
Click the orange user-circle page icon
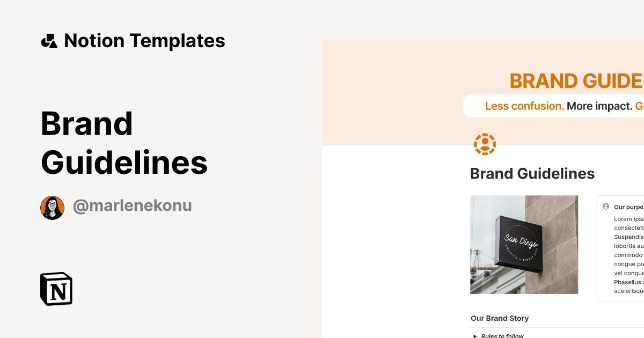point(485,144)
